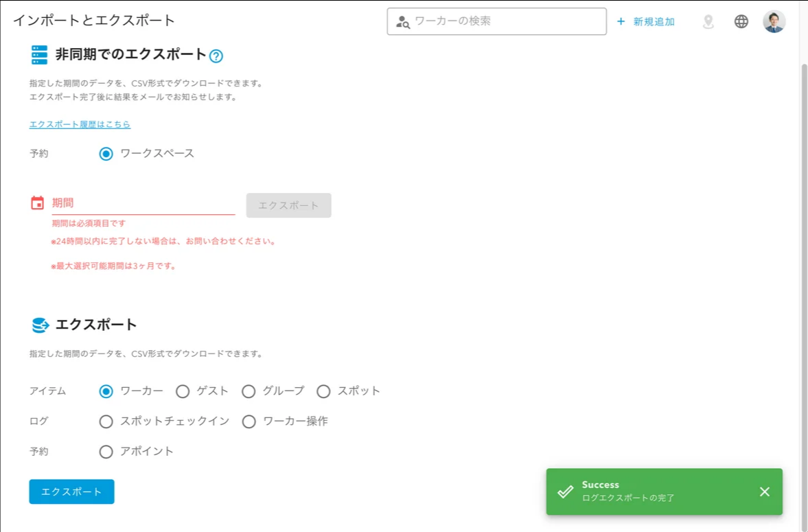Select the スポット radio button
Screen dimensions: 808x532
[x=323, y=391]
